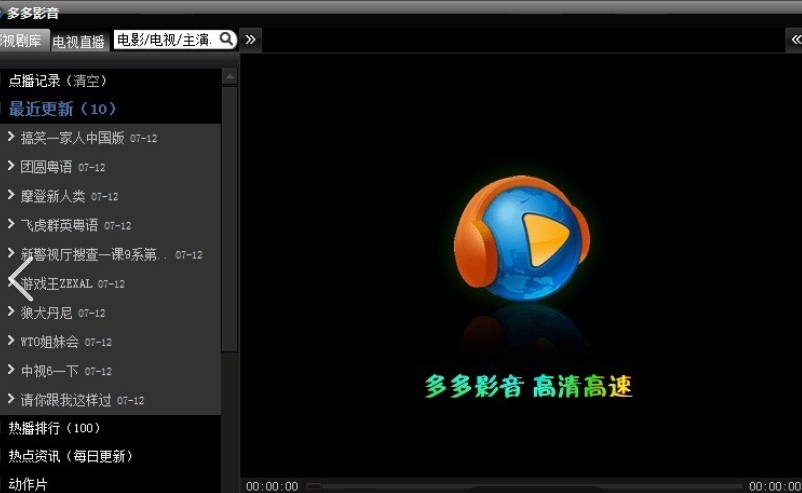The image size is (802, 493).
Task: Open the 影视剧库 tab
Action: (x=23, y=40)
